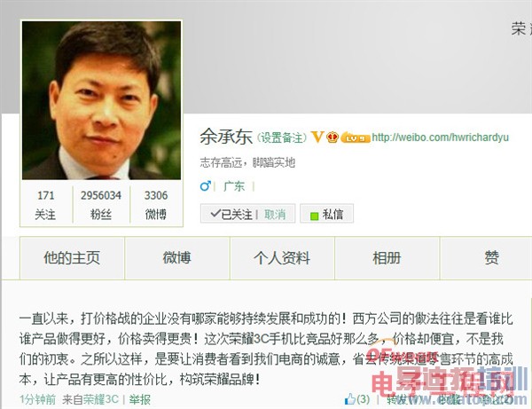
Task: Open the 赞 tab
Action: point(491,258)
